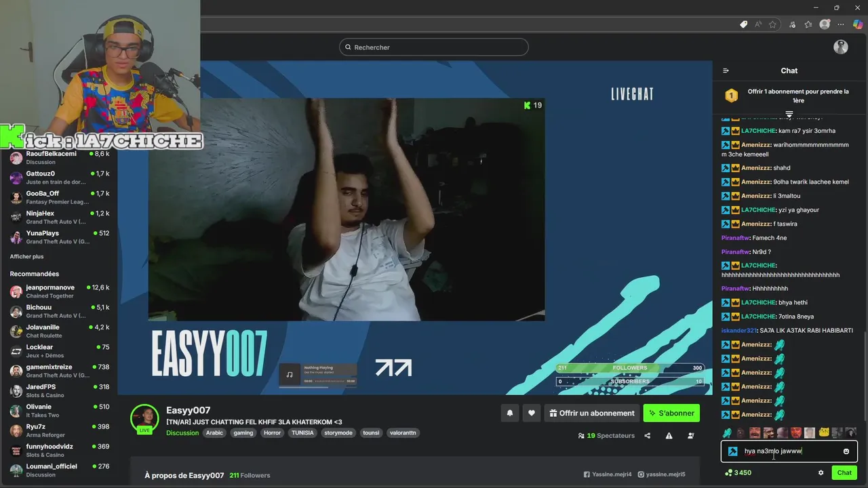Send message with green Chat button
The width and height of the screenshot is (868, 488).
point(844,473)
